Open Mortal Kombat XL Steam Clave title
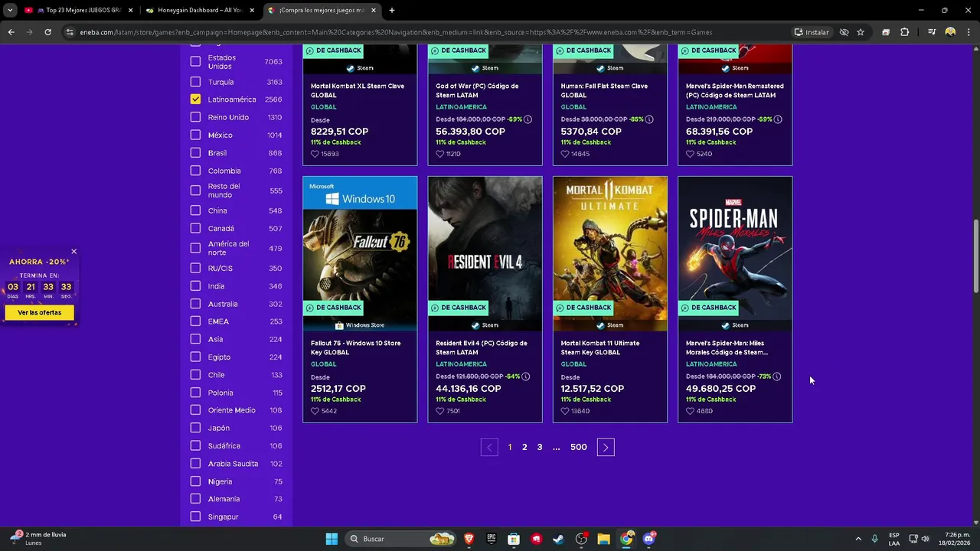The width and height of the screenshot is (980, 551). [x=358, y=90]
